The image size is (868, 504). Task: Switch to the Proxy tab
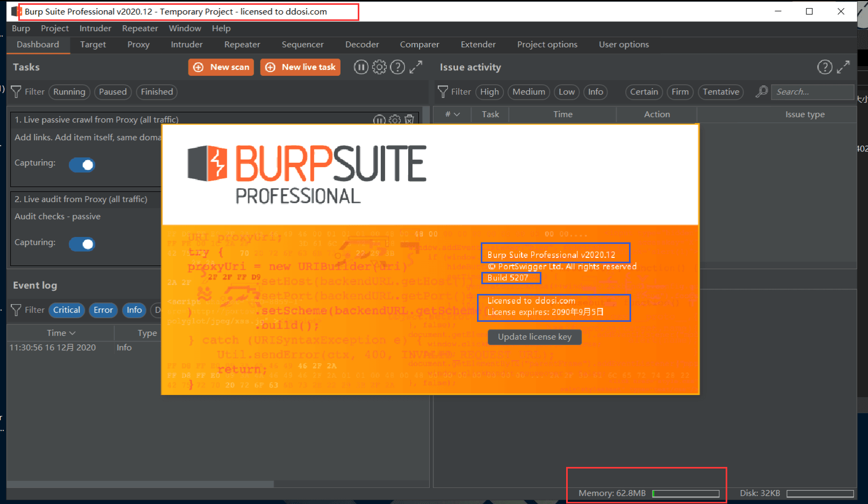coord(139,45)
